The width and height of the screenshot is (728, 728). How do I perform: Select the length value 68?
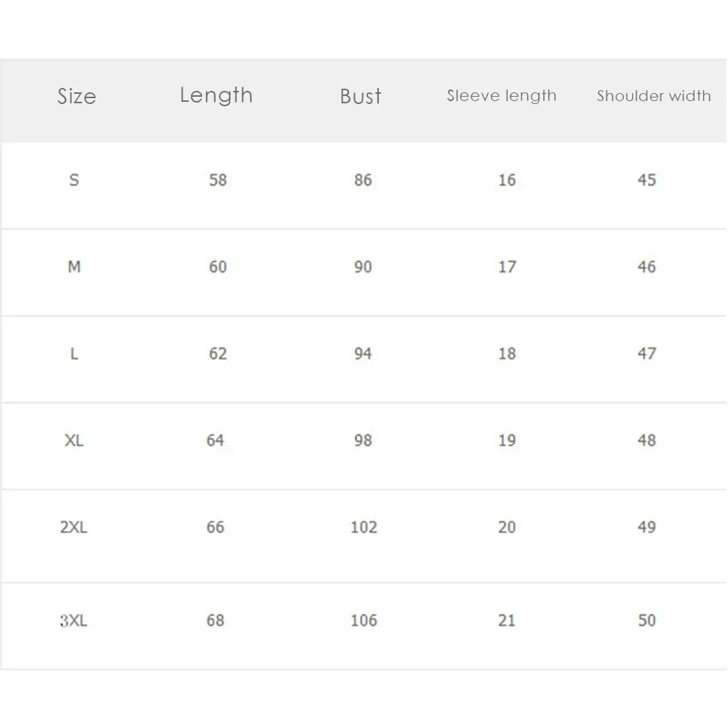click(215, 620)
